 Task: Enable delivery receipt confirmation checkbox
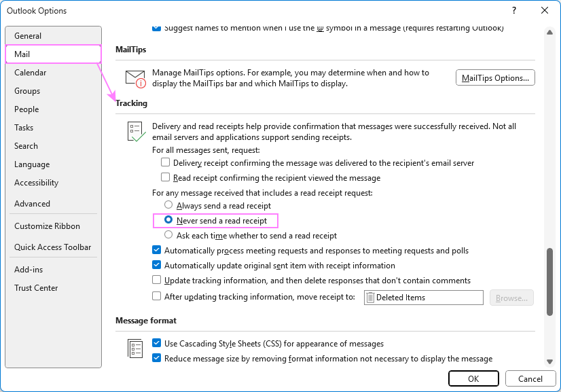[x=165, y=162]
